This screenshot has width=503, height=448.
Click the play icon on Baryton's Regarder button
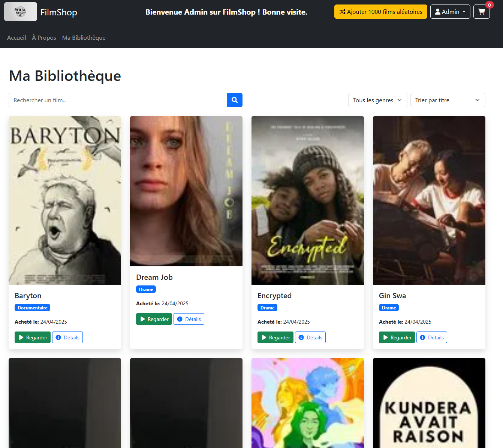(21, 337)
